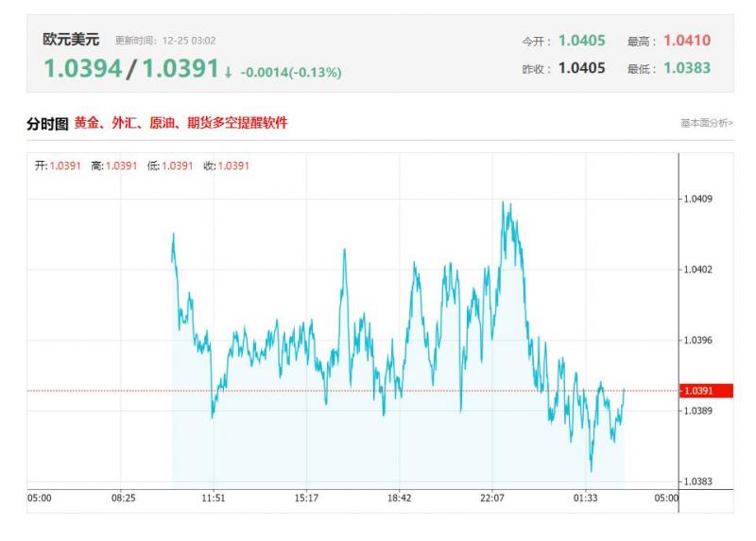The width and height of the screenshot is (756, 541).
Task: Open the red 黄金、外汇、原油、期货多空提醒软件 link
Action: tap(180, 123)
